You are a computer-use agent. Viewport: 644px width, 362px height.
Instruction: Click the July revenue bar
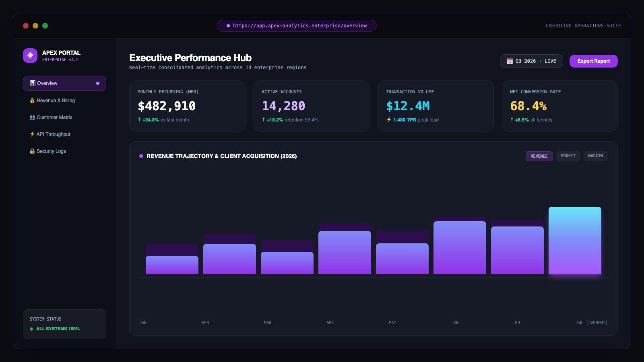[517, 250]
